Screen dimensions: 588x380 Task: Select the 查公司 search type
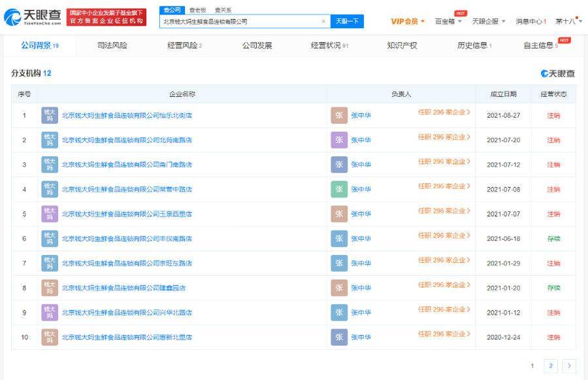(172, 10)
